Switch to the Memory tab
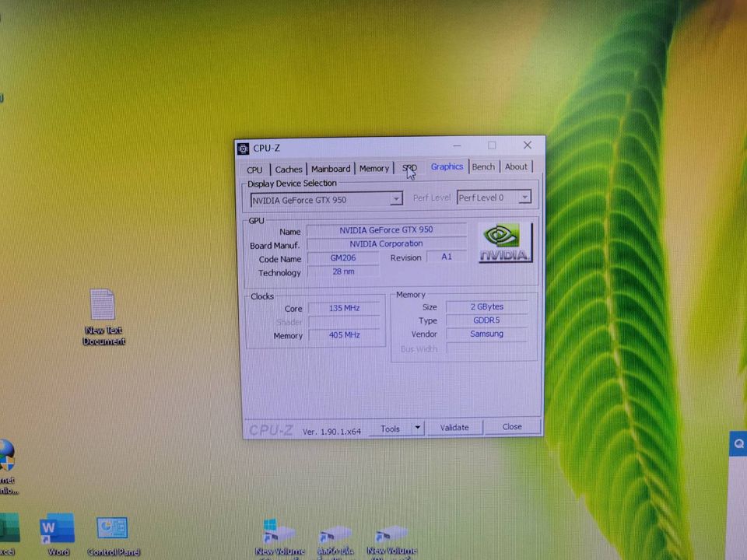Screen dimensions: 747x560 tap(374, 169)
